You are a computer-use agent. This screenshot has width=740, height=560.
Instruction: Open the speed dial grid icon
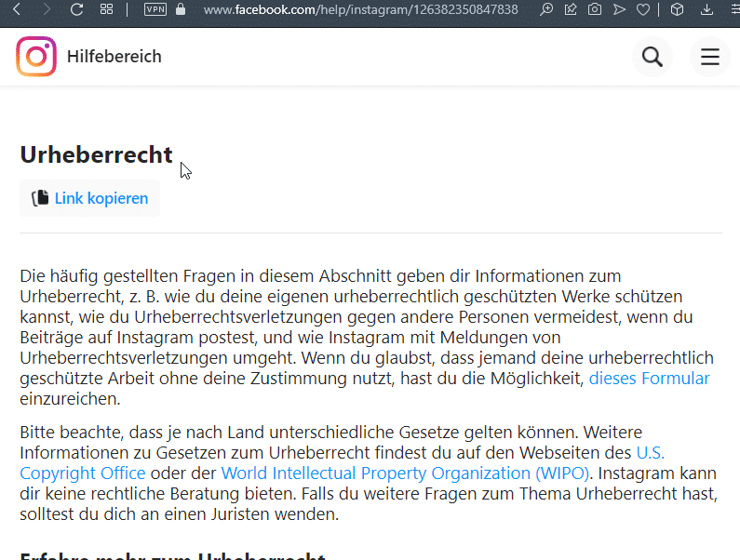pos(107,9)
